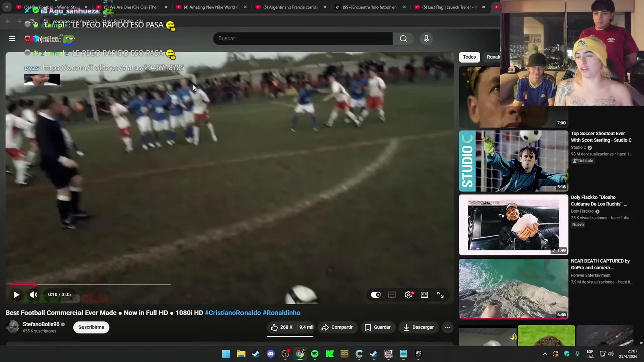The height and width of the screenshot is (362, 644).
Task: Seek along the video progress bar
Action: pyautogui.click(x=229, y=284)
